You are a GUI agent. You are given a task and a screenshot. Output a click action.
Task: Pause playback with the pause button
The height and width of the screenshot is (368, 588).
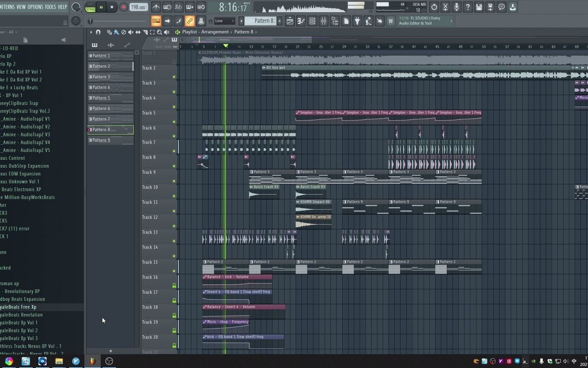[x=101, y=7]
